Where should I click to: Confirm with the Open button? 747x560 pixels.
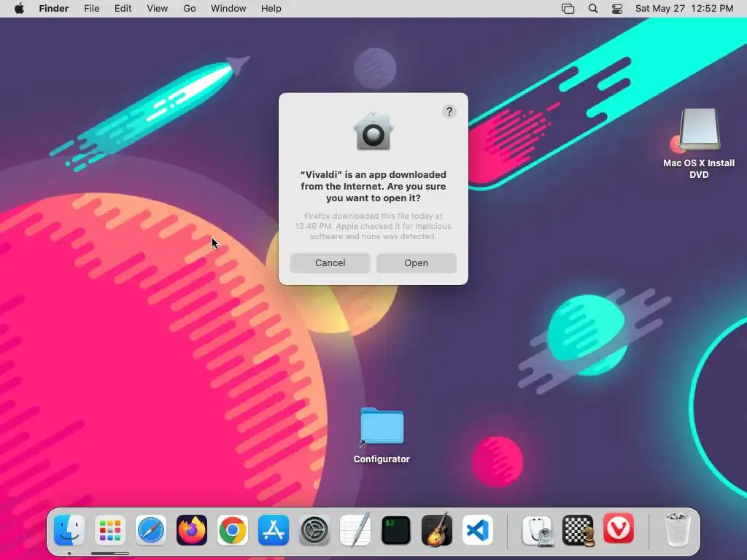click(x=417, y=262)
